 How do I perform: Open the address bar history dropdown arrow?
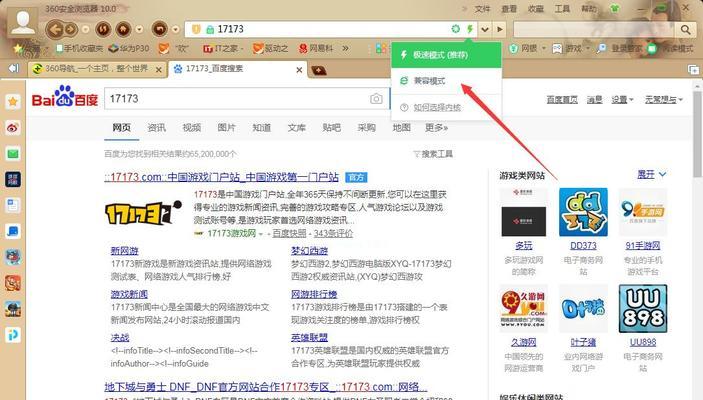[485, 30]
